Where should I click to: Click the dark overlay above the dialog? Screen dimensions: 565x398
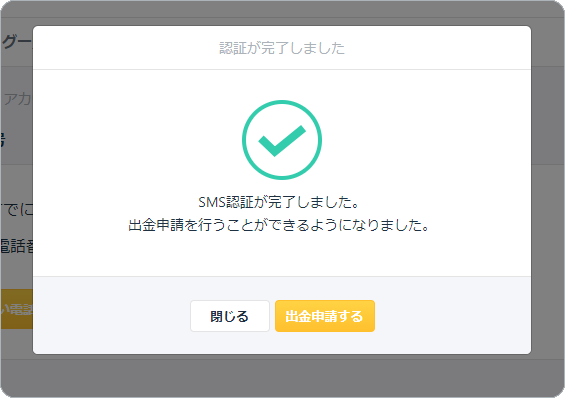pos(282,13)
